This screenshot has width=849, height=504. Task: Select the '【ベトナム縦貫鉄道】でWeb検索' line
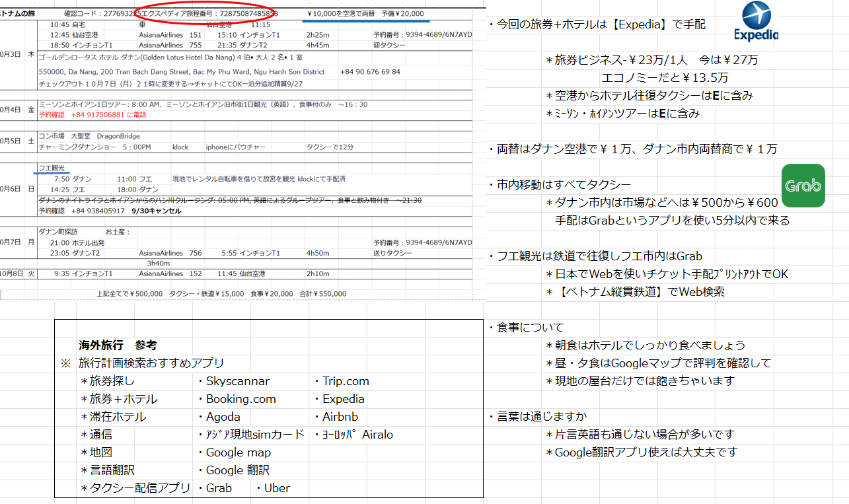[635, 292]
